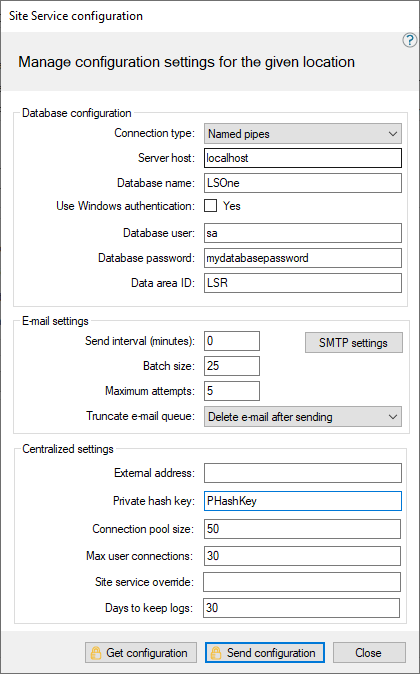420x674 pixels.
Task: Click into the Database user field
Action: (x=303, y=233)
